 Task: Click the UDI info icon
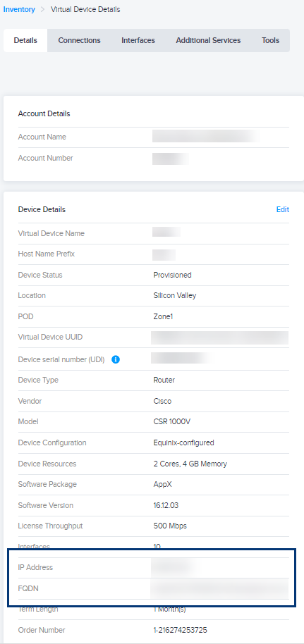point(116,360)
